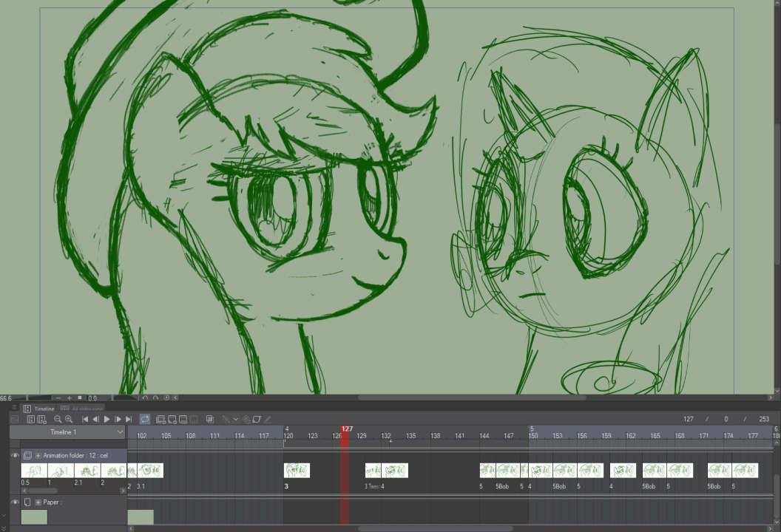Click the disabled keyframe icon in the timeline toolbar

(x=226, y=420)
